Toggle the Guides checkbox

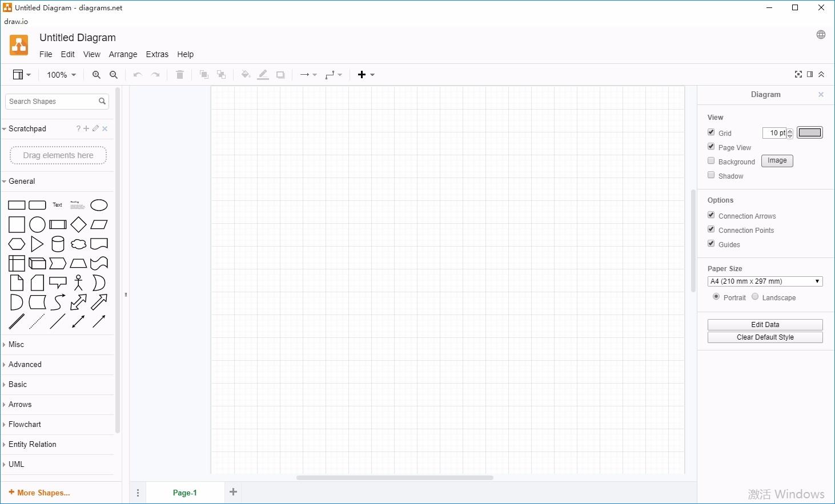711,243
